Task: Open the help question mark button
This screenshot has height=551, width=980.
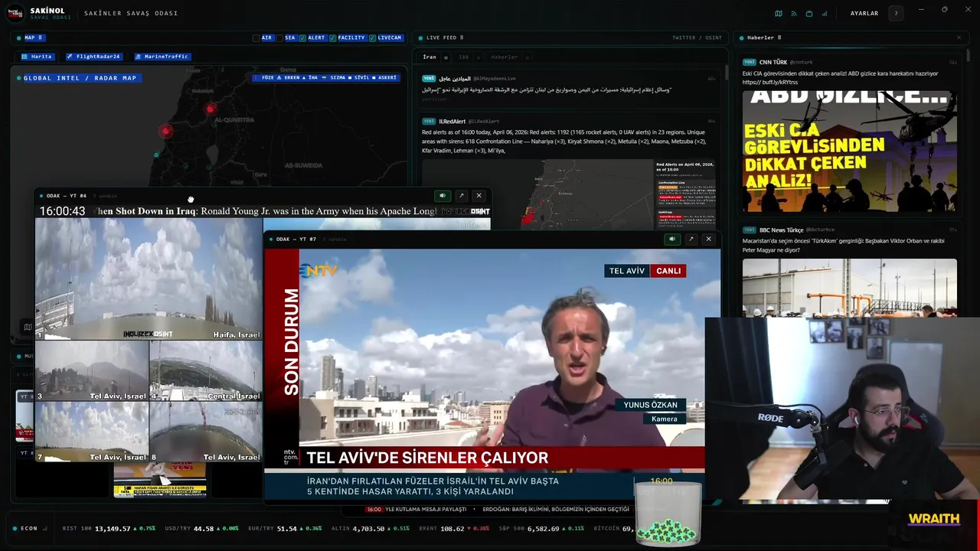Action: point(896,13)
